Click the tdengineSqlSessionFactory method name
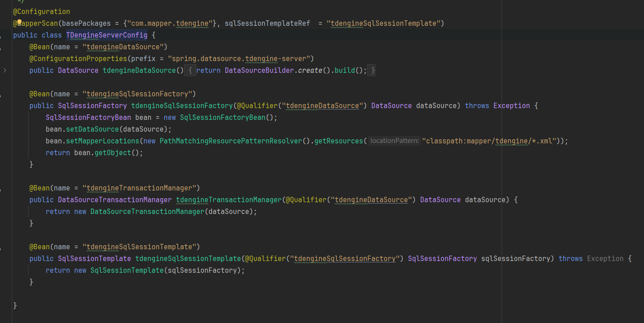The image size is (644, 323). pos(182,105)
